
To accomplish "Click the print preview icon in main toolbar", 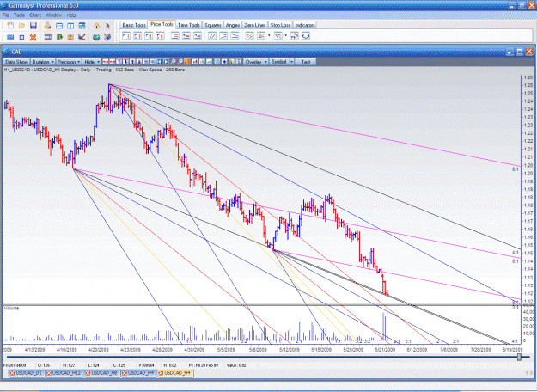I will pos(47,26).
